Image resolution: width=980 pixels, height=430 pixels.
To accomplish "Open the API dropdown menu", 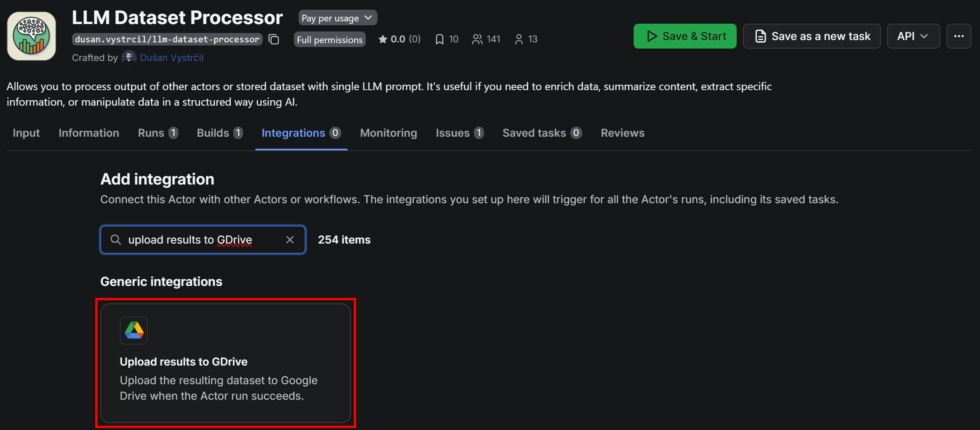I will tap(913, 36).
